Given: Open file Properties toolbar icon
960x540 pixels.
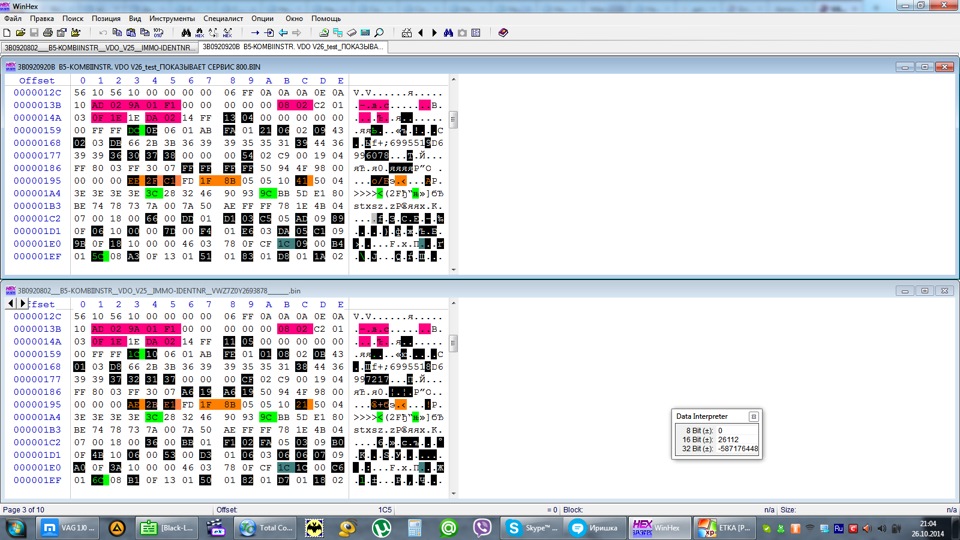Looking at the screenshot, I should coord(62,32).
